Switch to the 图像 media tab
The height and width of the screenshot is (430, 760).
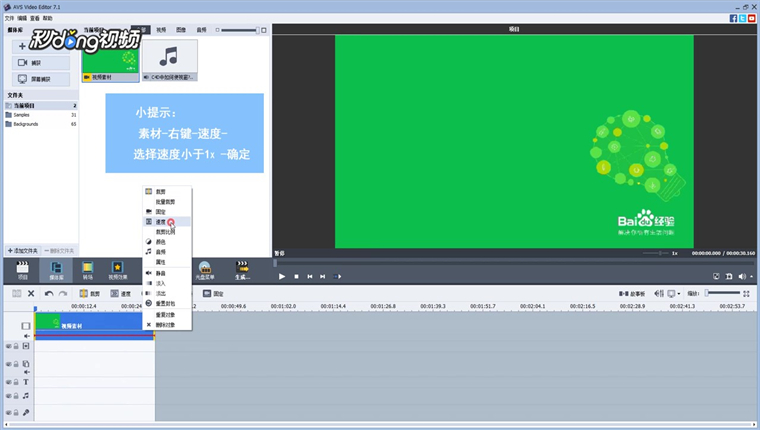coord(181,30)
